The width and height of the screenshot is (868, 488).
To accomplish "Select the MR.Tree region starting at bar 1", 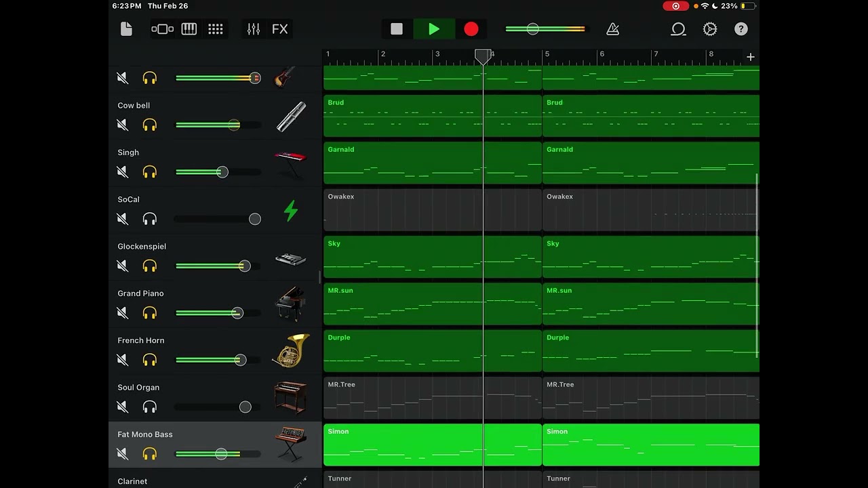I will [x=433, y=398].
